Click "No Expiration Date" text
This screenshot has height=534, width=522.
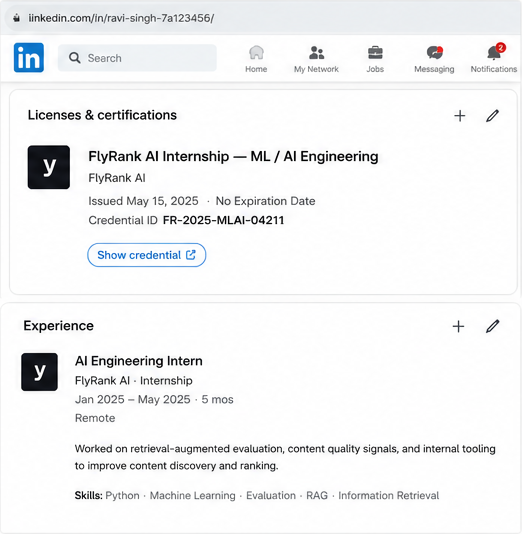coord(266,201)
